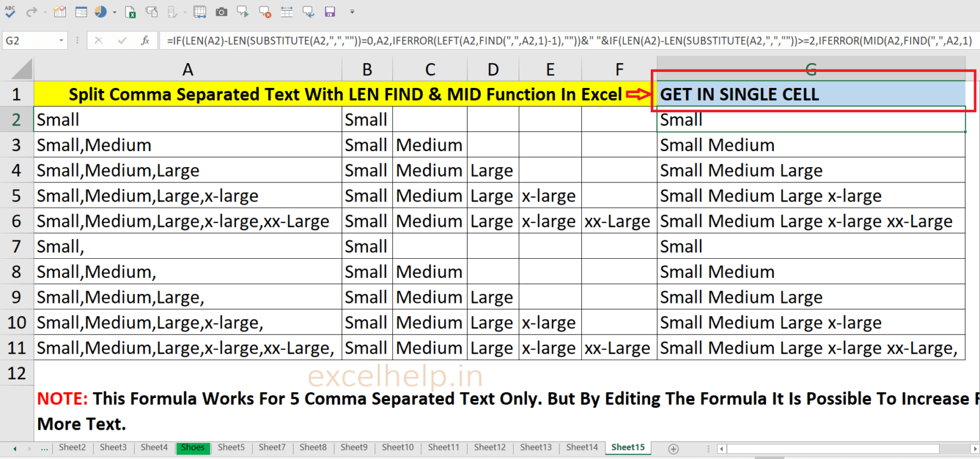The image size is (980, 459).
Task: Select column C header
Action: (429, 68)
